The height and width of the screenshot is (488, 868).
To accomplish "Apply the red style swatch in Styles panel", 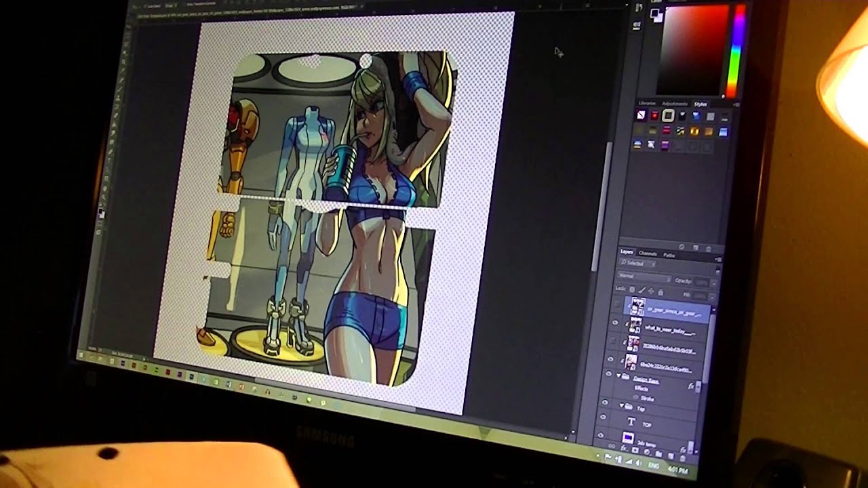I will pyautogui.click(x=654, y=116).
